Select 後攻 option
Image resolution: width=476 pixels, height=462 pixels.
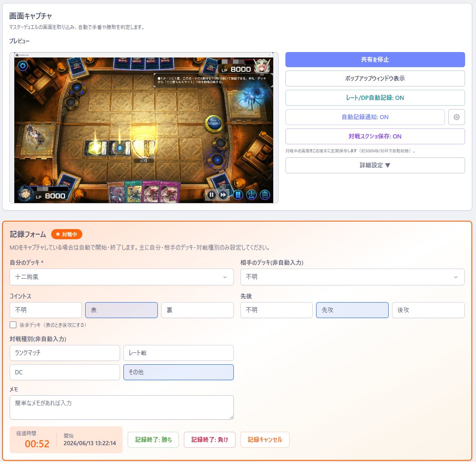point(428,310)
